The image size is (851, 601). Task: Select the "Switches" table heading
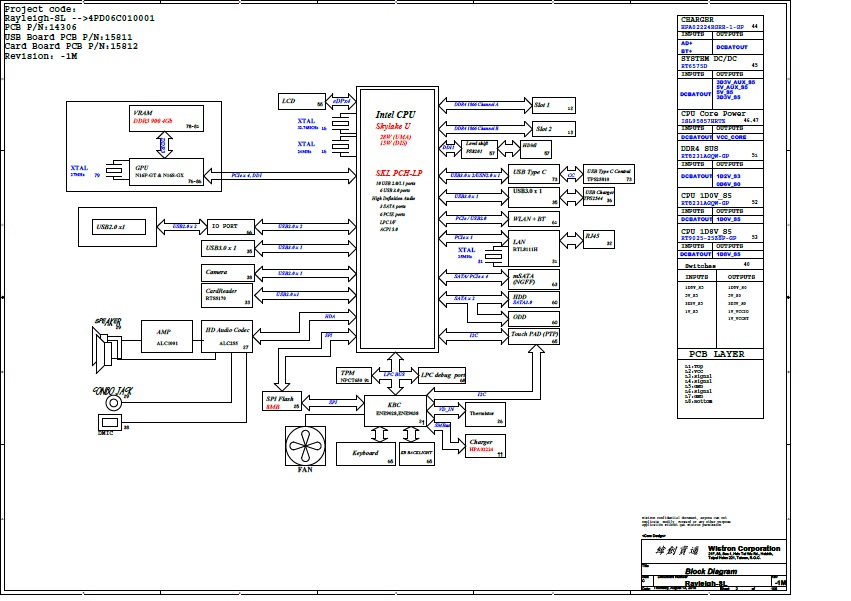(x=700, y=266)
